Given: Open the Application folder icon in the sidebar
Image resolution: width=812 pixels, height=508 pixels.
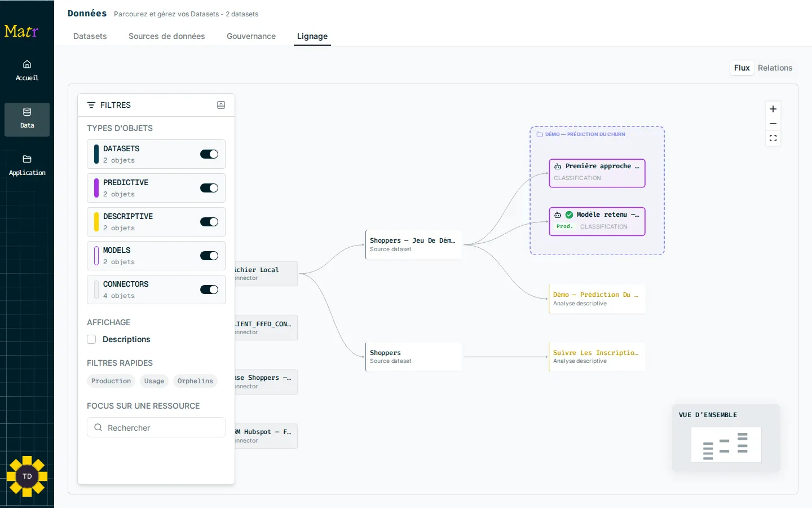Looking at the screenshot, I should pos(27,159).
